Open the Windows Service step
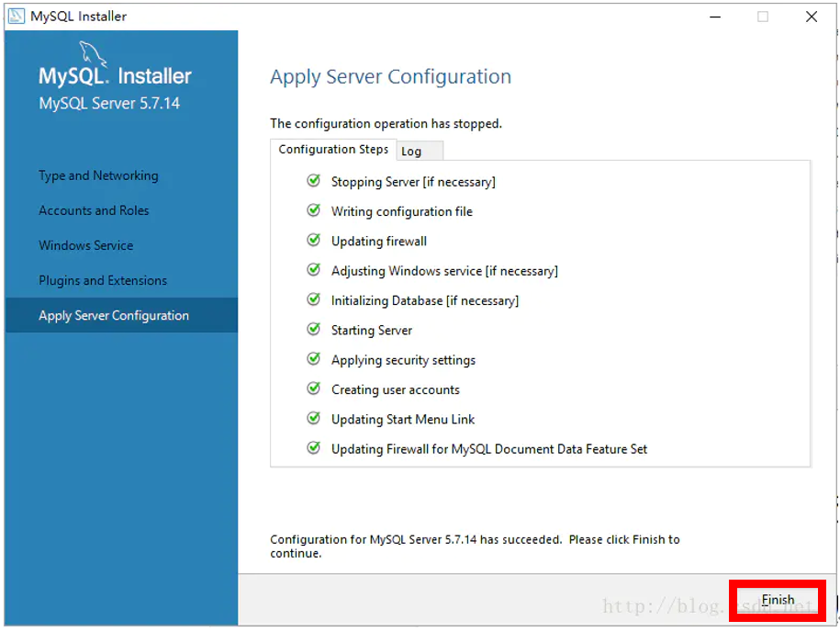 (85, 245)
